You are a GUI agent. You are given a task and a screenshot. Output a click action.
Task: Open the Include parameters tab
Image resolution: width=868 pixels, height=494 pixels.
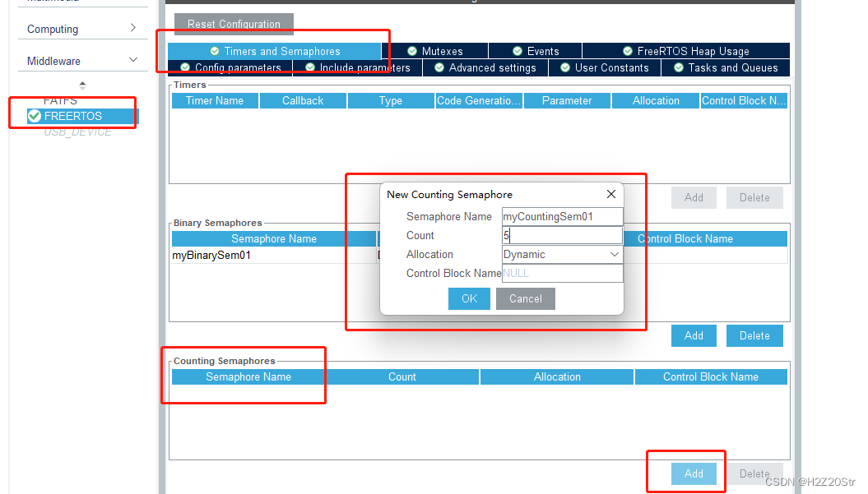click(x=358, y=67)
